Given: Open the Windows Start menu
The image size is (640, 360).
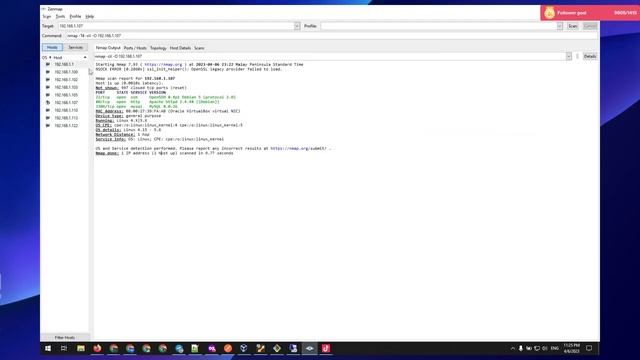Looking at the screenshot, I should pos(48,348).
